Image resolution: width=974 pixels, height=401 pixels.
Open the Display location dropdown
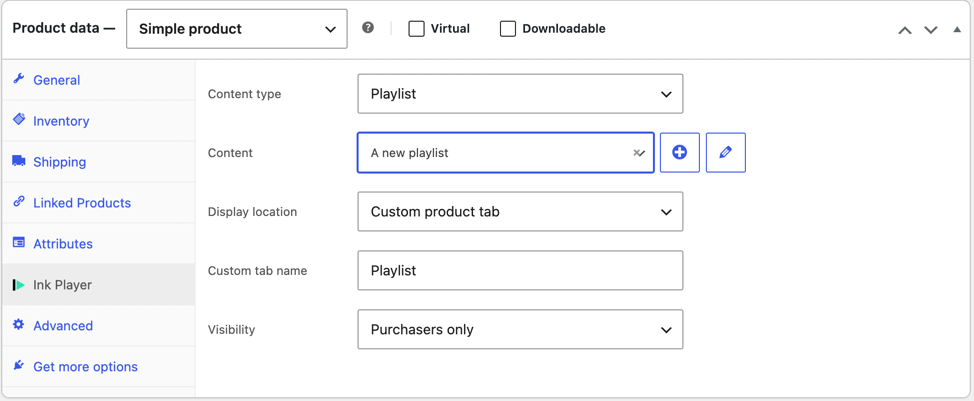(521, 212)
